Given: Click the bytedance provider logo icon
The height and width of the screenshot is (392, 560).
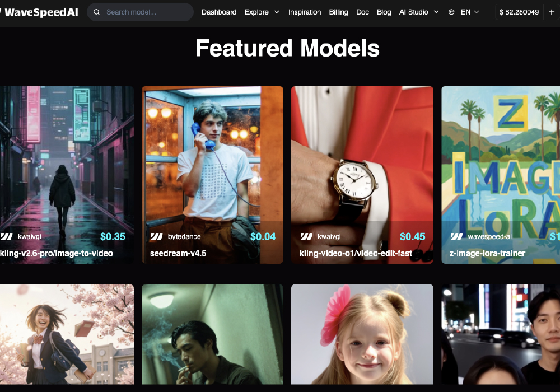Looking at the screenshot, I should pyautogui.click(x=156, y=237).
